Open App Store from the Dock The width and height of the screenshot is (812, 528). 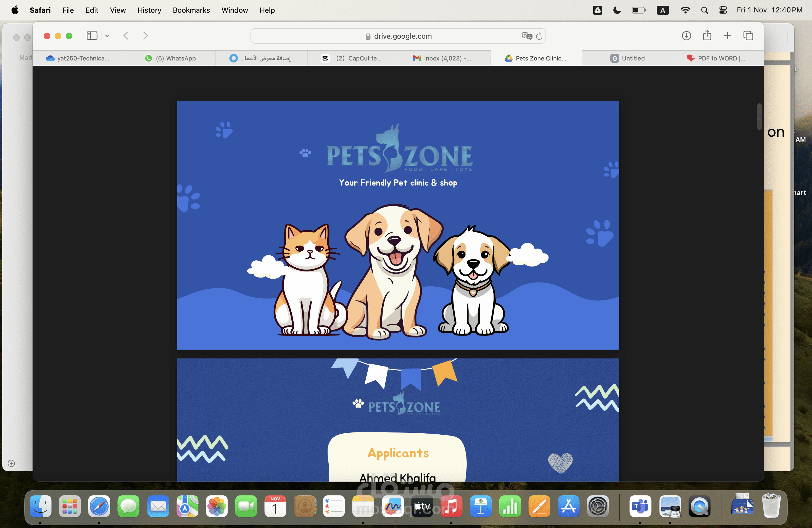(x=569, y=506)
